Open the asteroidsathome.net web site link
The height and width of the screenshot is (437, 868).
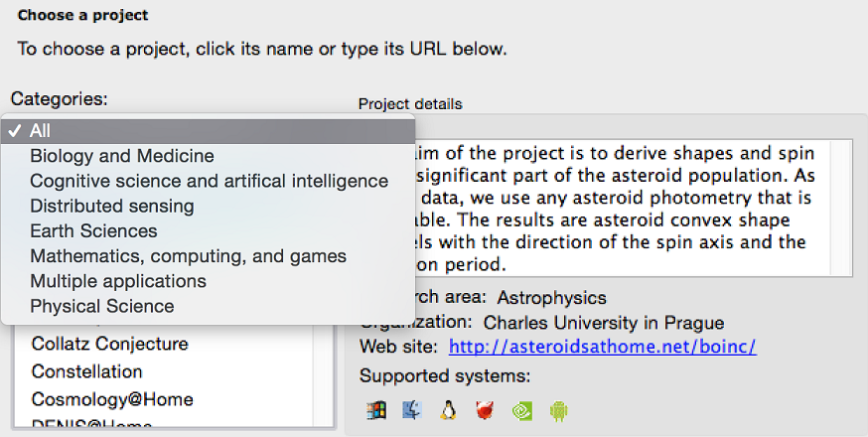(603, 347)
